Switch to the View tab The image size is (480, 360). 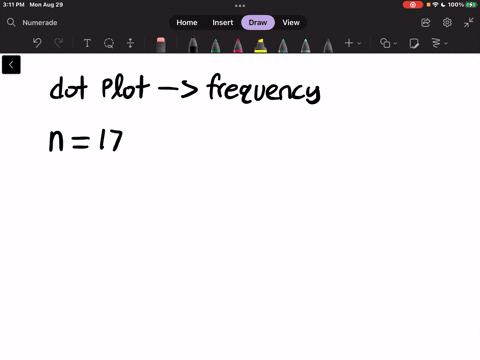[x=291, y=22]
